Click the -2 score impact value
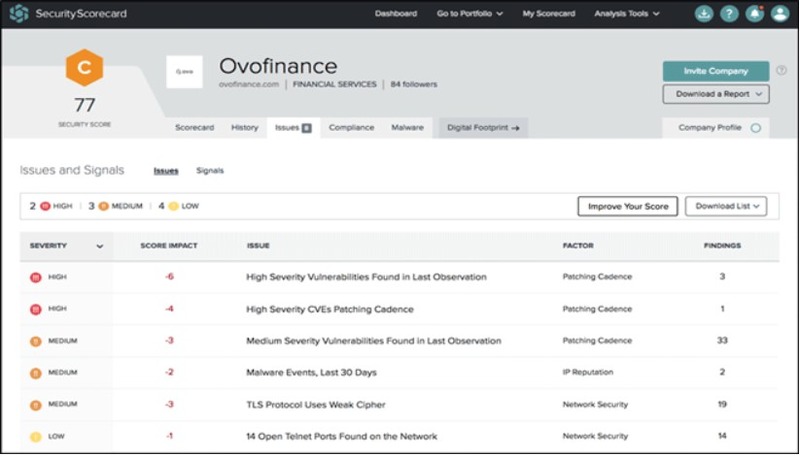The height and width of the screenshot is (456, 800). click(x=169, y=372)
